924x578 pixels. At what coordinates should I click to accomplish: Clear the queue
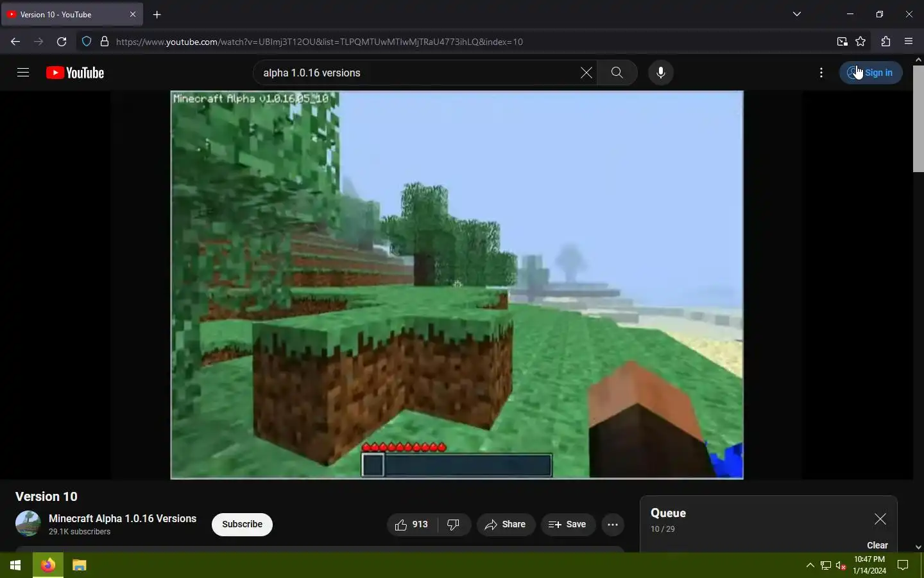point(877,545)
